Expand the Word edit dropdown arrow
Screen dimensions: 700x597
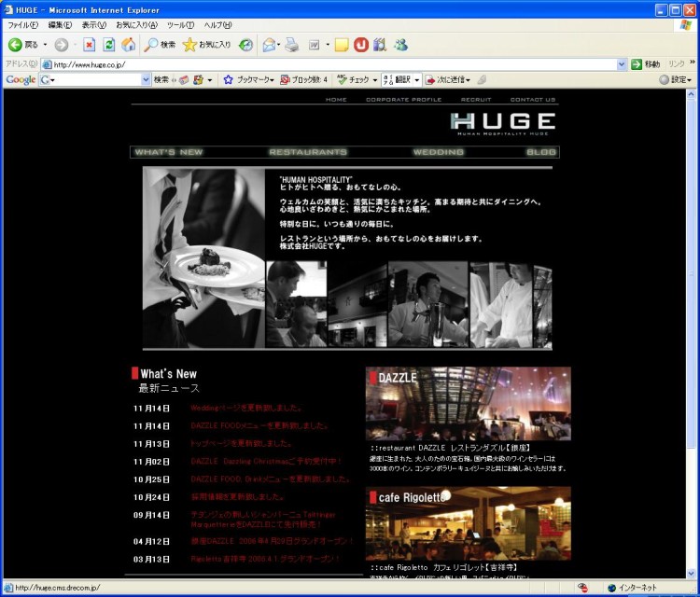[x=328, y=45]
